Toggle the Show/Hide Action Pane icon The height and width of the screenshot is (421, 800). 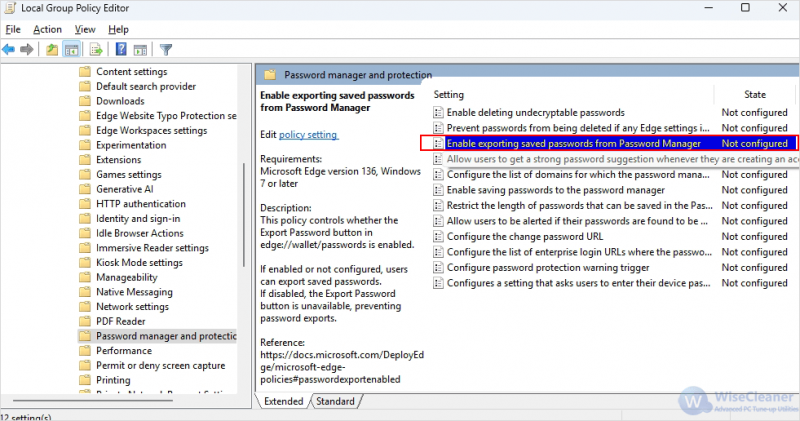click(x=140, y=49)
